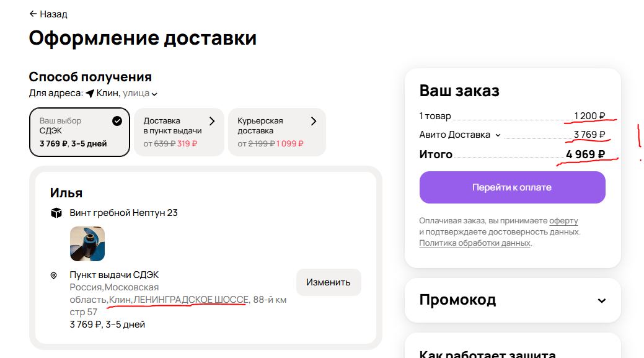The width and height of the screenshot is (644, 358).
Task: Open the оферту link
Action: pos(563,221)
